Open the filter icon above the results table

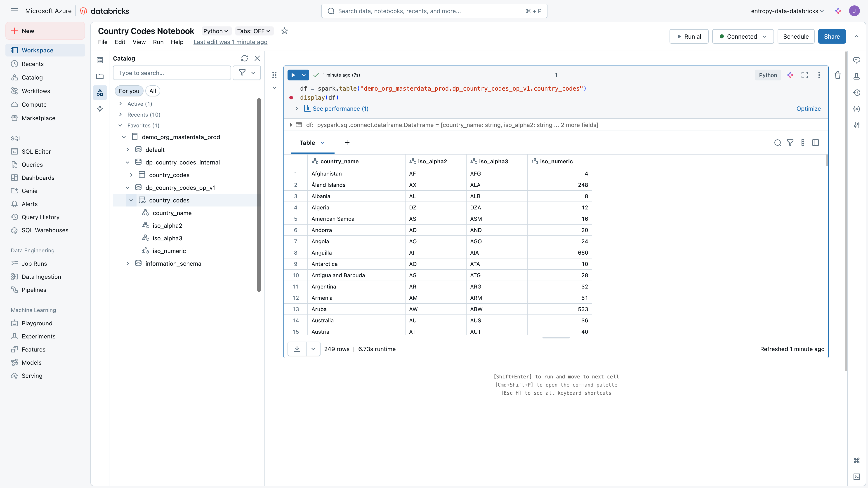[x=790, y=143]
